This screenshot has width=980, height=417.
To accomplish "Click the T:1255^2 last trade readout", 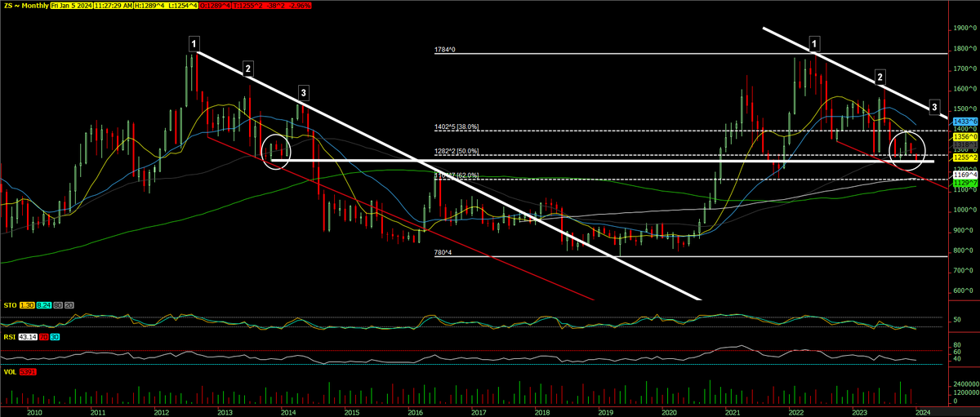I will pyautogui.click(x=247, y=6).
